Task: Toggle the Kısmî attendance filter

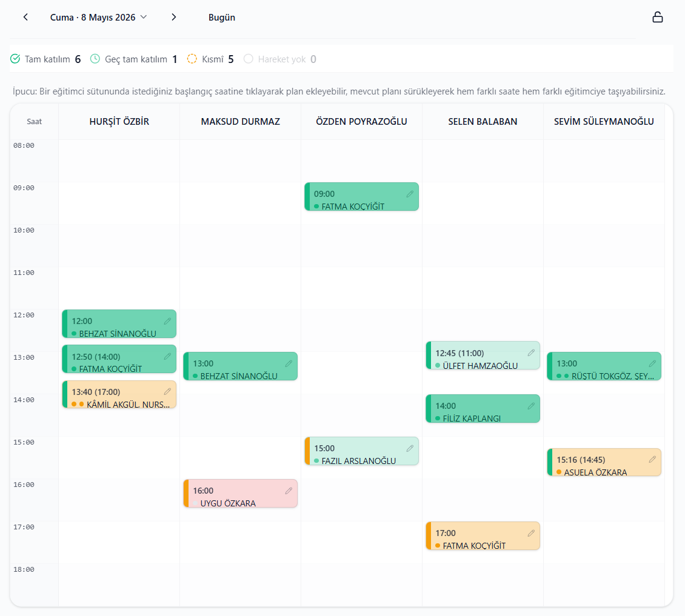Action: click(x=210, y=59)
